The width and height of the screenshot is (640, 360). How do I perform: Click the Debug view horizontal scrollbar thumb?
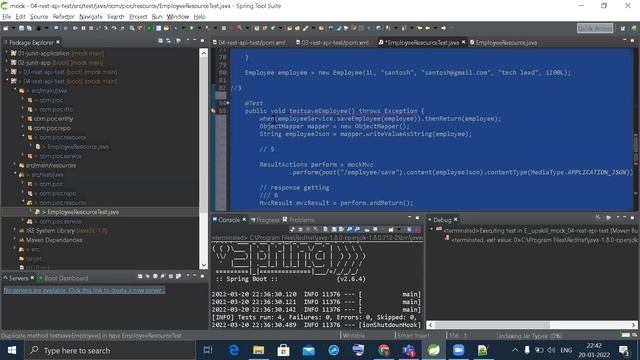pyautogui.click(x=491, y=325)
